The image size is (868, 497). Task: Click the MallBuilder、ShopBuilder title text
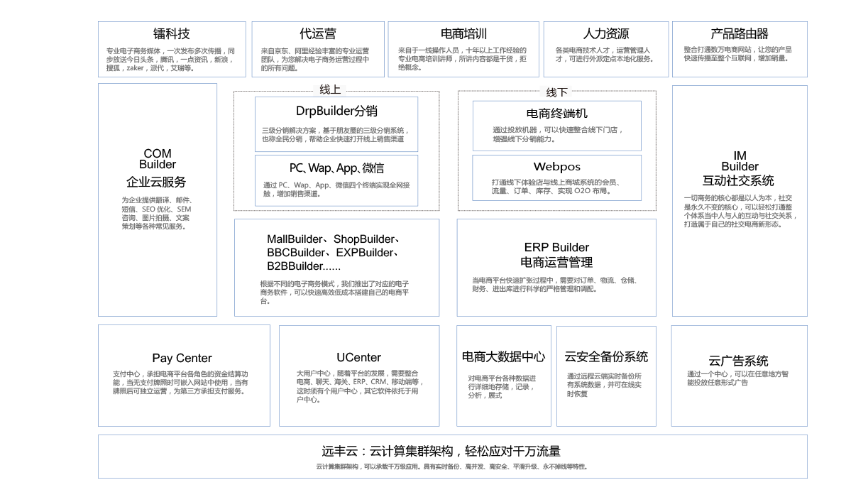(x=334, y=253)
